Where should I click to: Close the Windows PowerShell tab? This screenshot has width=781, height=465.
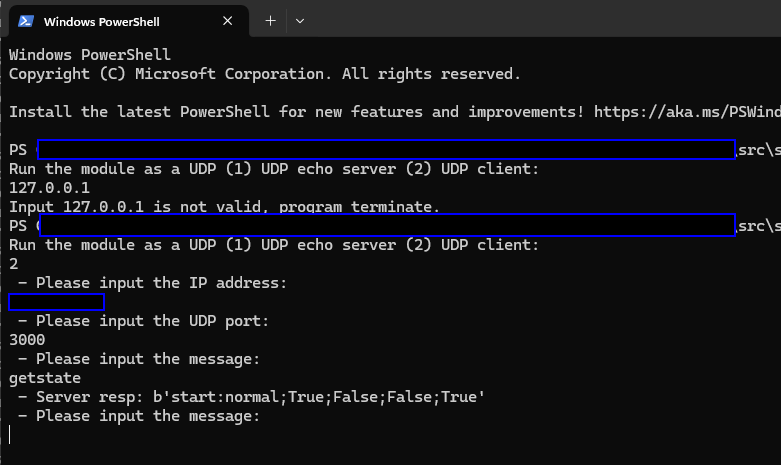[x=228, y=21]
